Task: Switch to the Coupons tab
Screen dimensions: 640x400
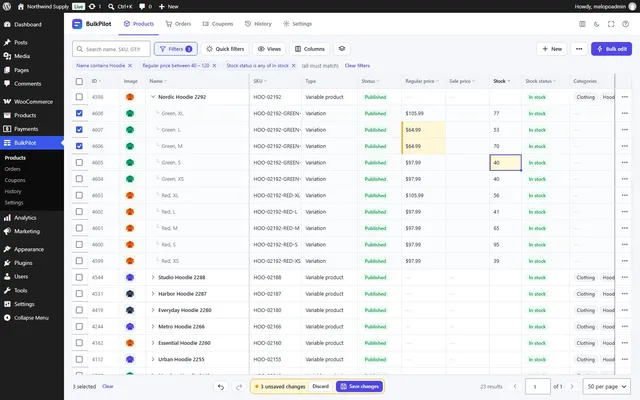Action: click(x=218, y=24)
